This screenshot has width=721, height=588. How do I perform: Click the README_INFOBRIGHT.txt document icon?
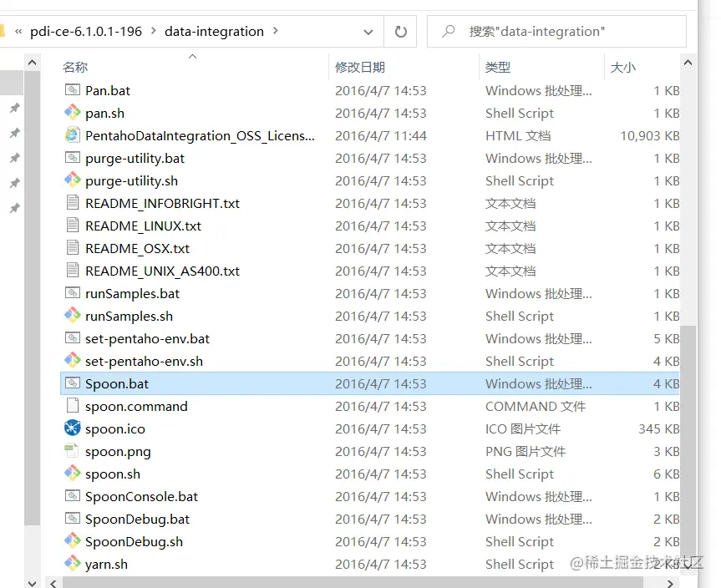[x=72, y=202]
